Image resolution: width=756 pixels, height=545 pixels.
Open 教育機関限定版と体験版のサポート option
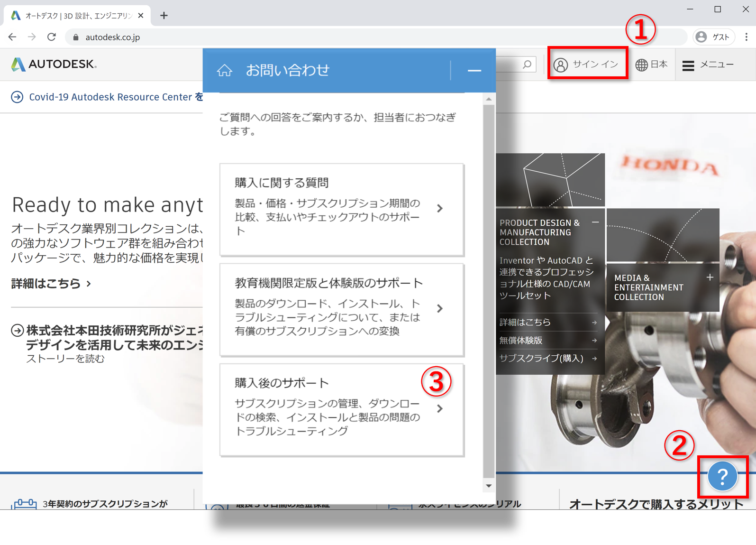[x=342, y=309]
